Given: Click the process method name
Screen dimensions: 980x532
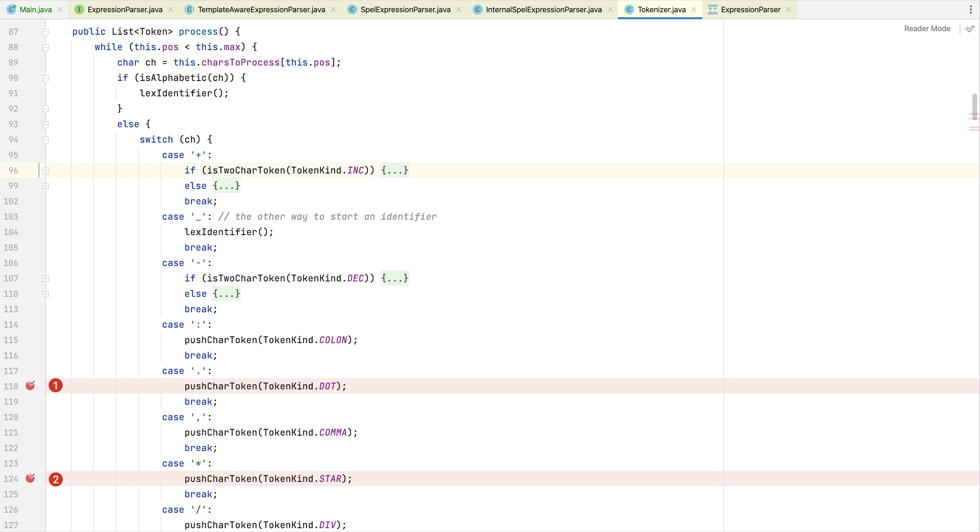Looking at the screenshot, I should coord(198,32).
